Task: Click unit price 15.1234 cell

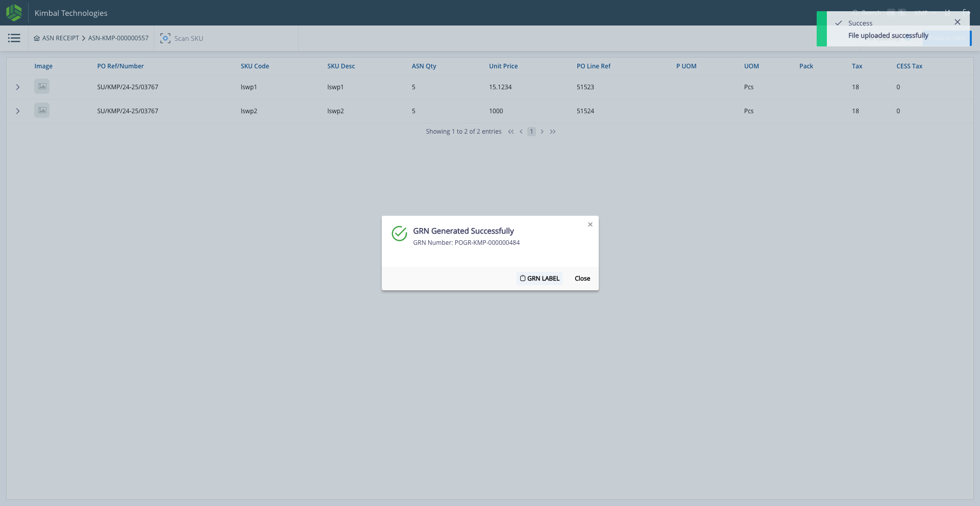Action: (x=500, y=87)
